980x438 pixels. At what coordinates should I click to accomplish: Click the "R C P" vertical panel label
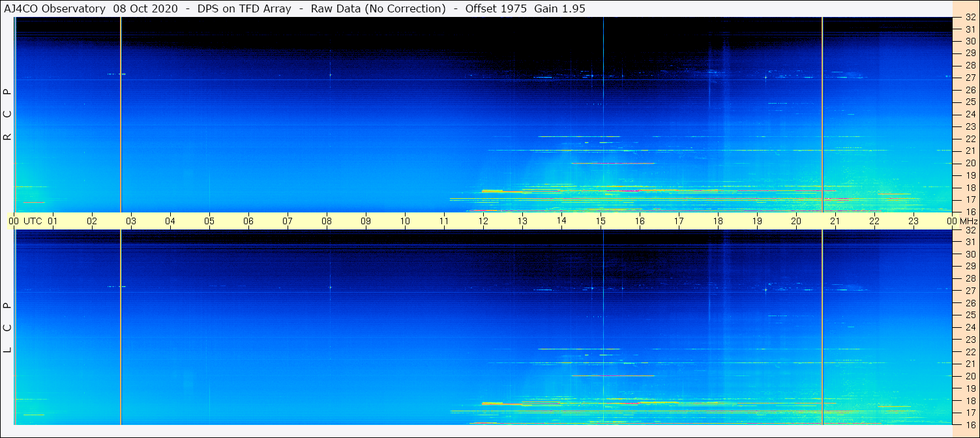click(7, 115)
